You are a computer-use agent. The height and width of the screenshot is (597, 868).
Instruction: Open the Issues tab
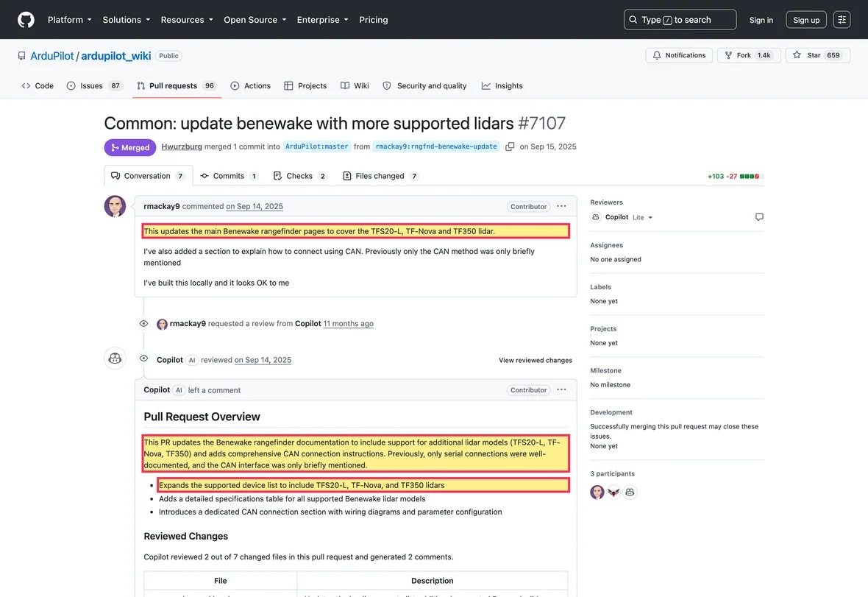pyautogui.click(x=94, y=86)
